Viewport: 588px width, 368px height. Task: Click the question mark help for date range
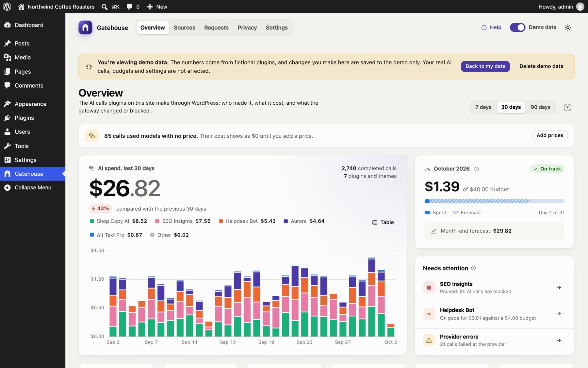pyautogui.click(x=567, y=107)
